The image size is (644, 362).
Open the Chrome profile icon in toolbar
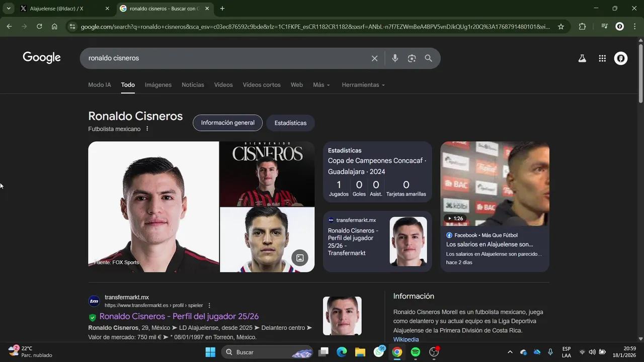tap(620, 27)
